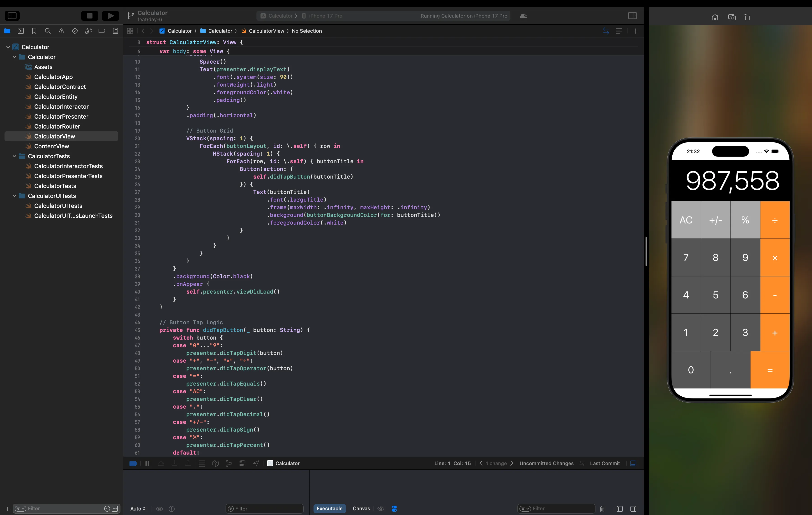Open the Find navigator magnifier icon
812x515 pixels.
[x=48, y=31]
